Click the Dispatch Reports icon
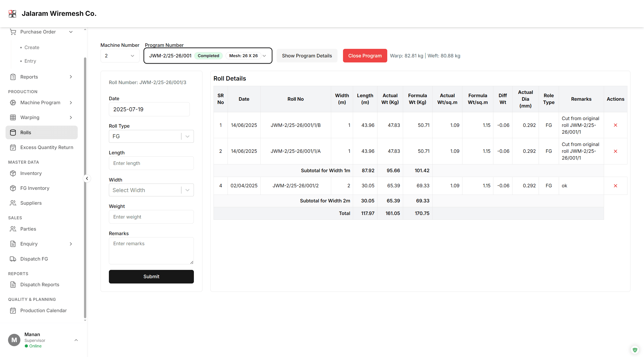Screen dimensions: 644x357 pos(13,284)
